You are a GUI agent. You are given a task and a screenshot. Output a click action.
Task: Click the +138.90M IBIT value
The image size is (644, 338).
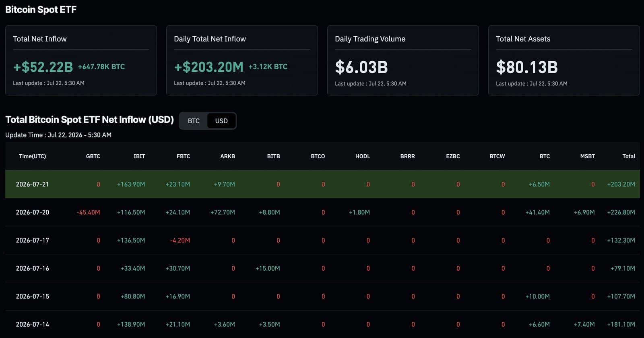131,324
